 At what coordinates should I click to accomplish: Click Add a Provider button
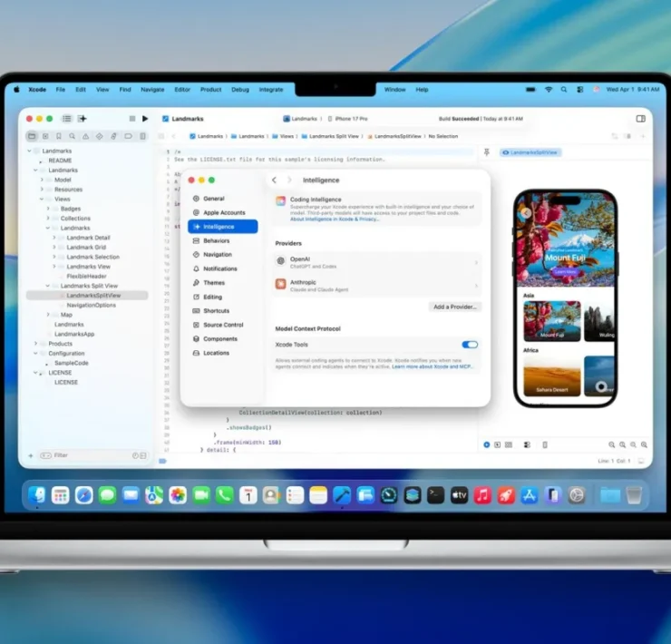click(455, 307)
